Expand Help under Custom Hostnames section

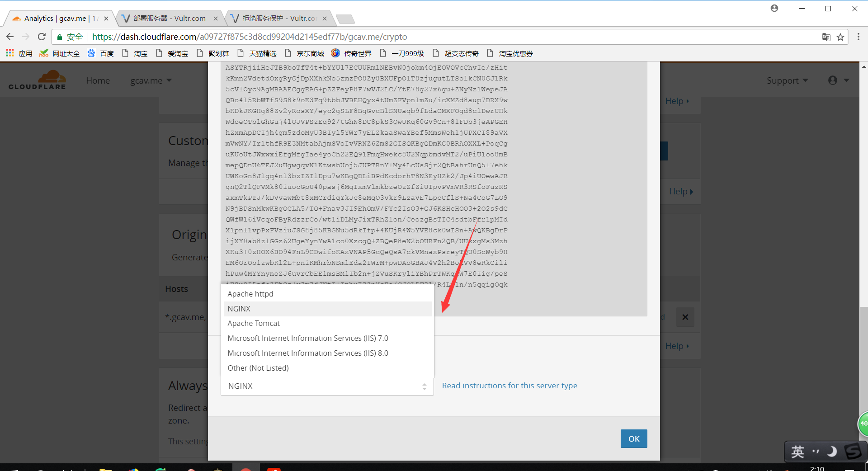pyautogui.click(x=681, y=191)
